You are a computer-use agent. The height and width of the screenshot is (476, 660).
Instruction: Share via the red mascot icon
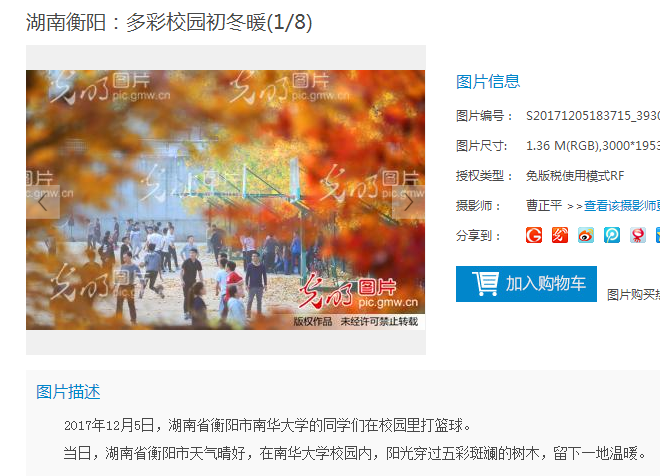pos(638,235)
